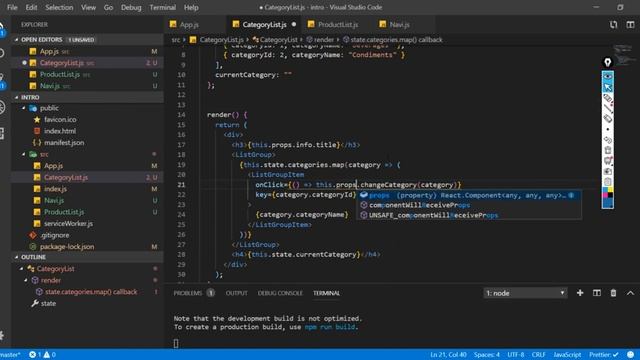
Task: Open the DEBUG CONSOLE panel tab
Action: pos(280,293)
